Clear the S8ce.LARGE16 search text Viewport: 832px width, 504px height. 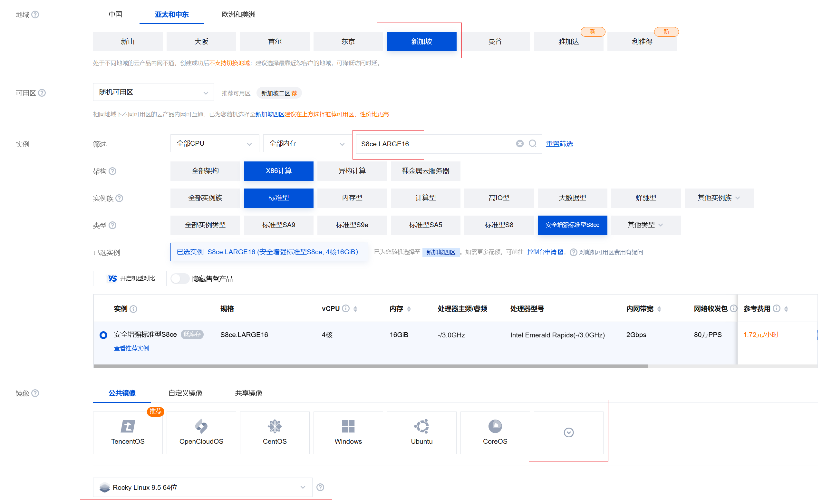pyautogui.click(x=520, y=144)
